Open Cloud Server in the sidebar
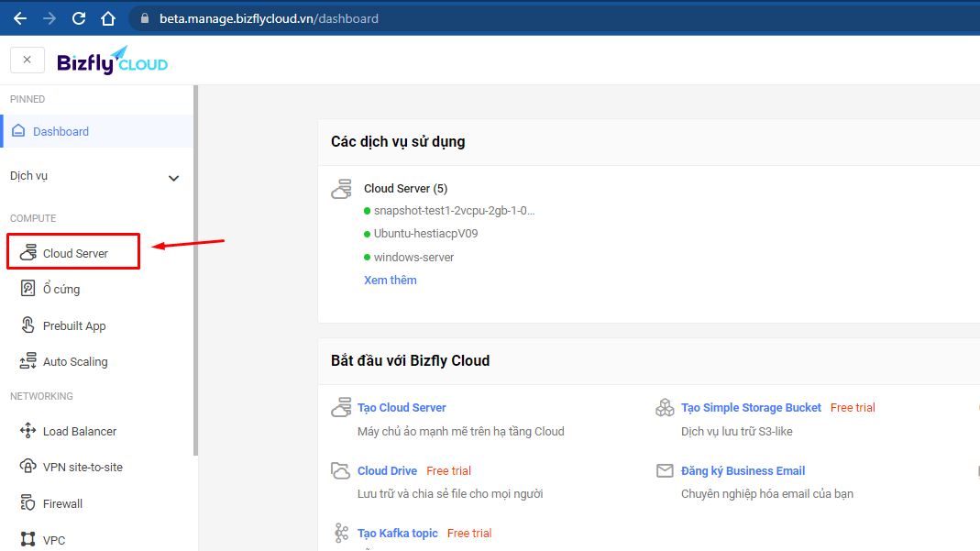 (75, 253)
